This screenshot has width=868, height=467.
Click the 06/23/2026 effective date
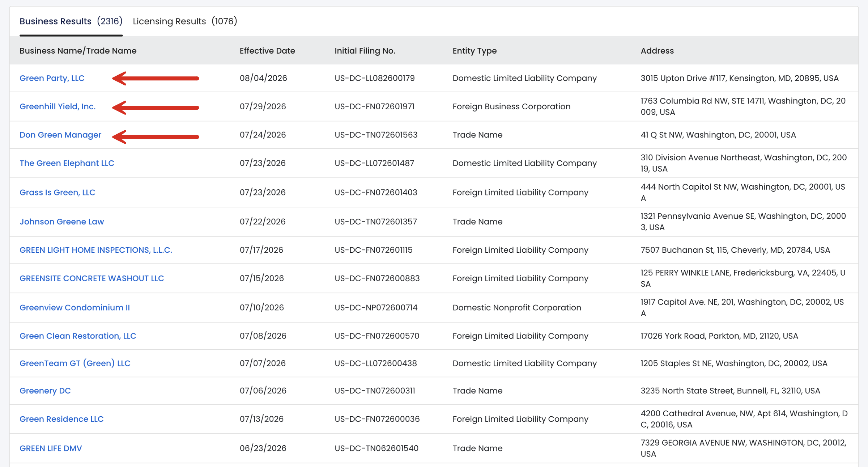click(263, 449)
